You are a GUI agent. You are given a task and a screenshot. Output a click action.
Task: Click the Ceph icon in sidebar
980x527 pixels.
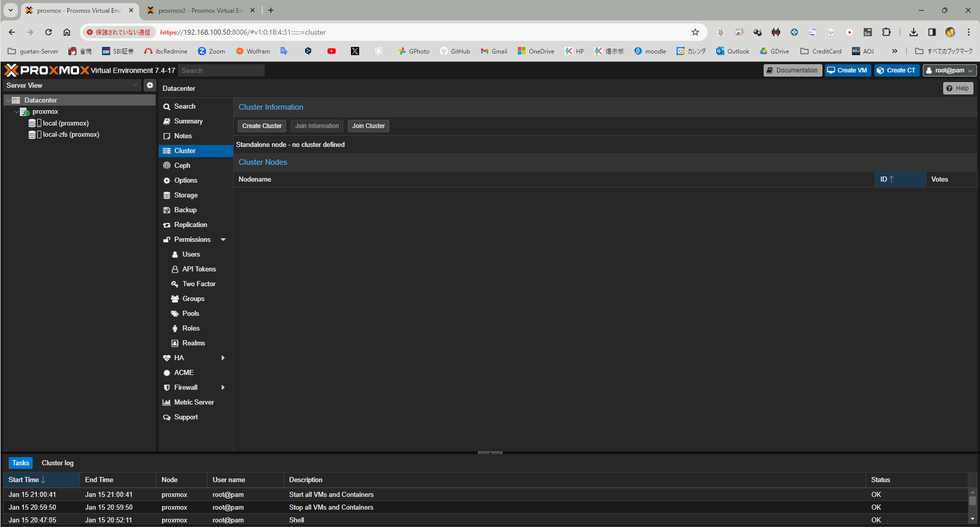pos(167,166)
